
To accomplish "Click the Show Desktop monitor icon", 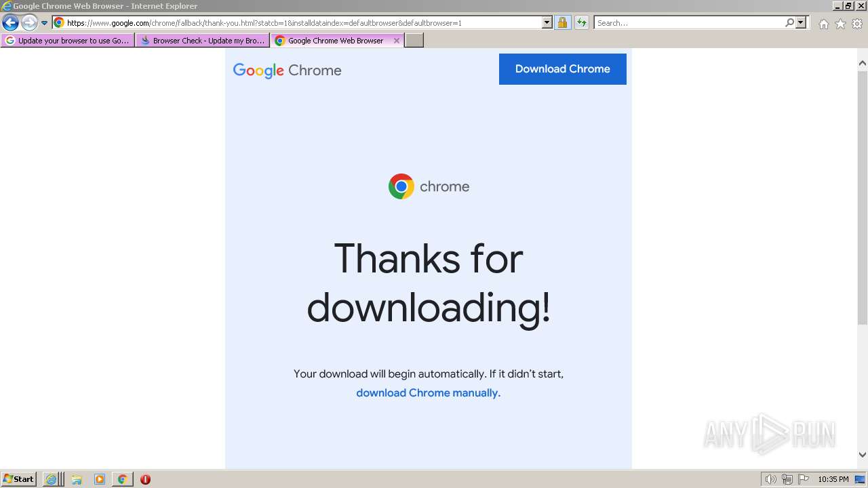I will [861, 479].
